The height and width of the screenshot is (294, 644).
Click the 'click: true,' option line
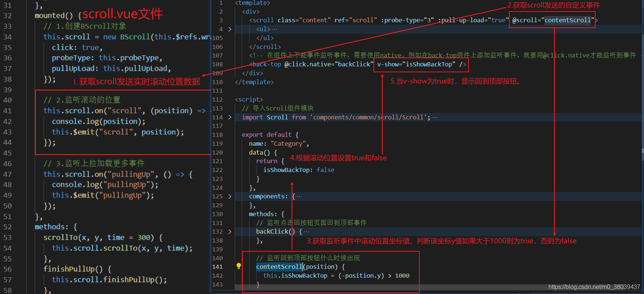[77, 47]
